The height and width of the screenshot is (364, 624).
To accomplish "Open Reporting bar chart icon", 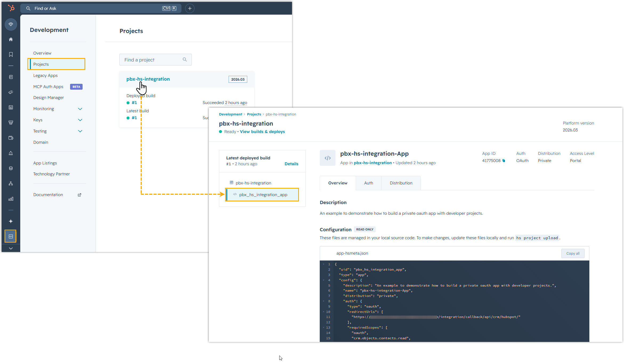I will coord(11,199).
